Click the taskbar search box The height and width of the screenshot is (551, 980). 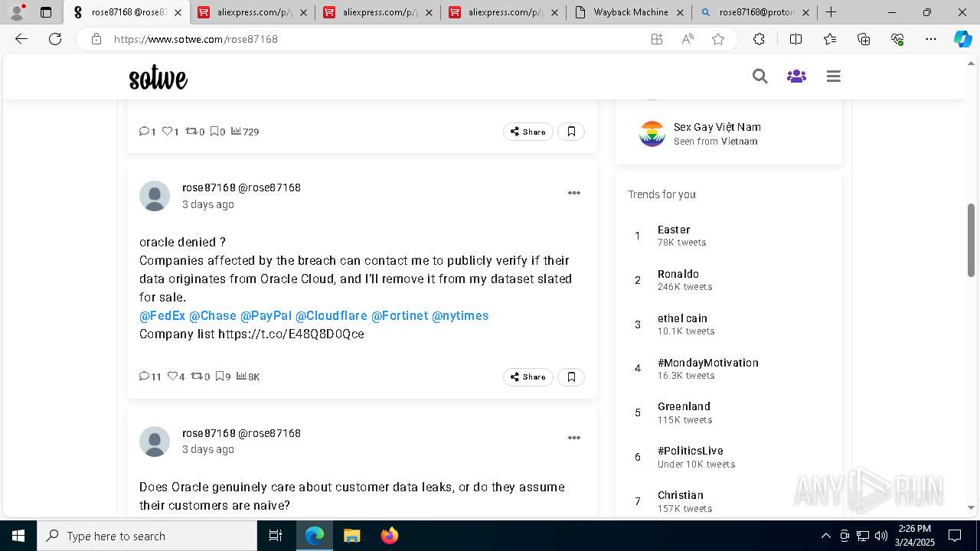coord(147,536)
